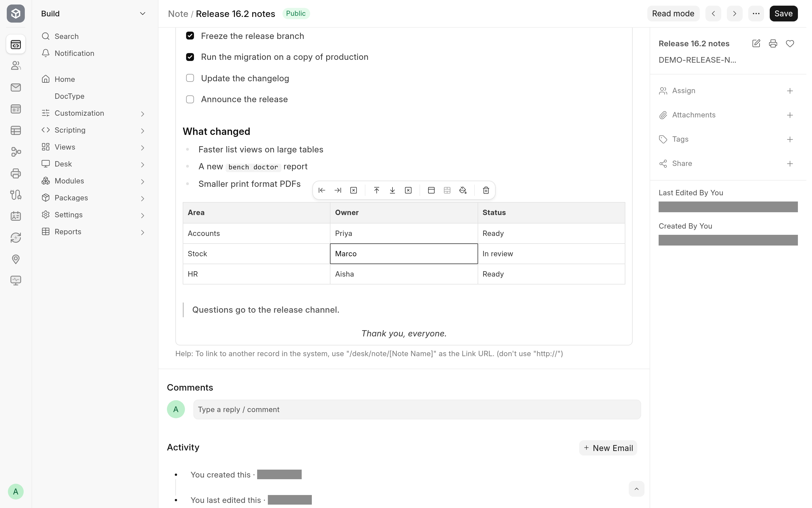This screenshot has width=812, height=508.
Task: Delete the table with trash icon
Action: [x=486, y=190]
